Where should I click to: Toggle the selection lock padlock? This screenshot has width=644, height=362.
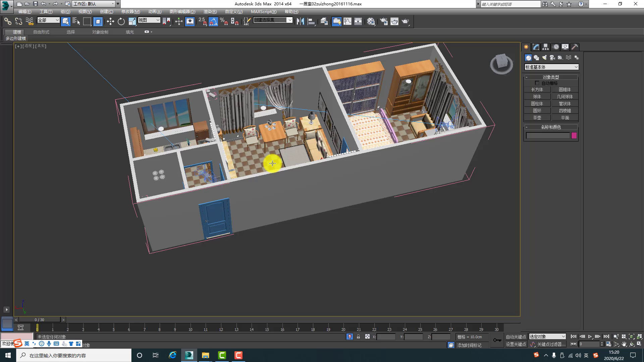(x=358, y=337)
